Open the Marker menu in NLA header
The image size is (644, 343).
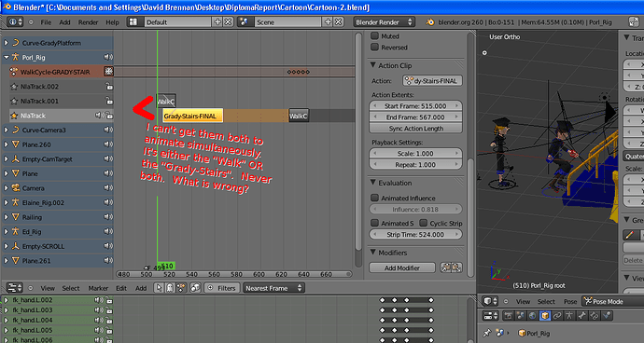tap(98, 288)
